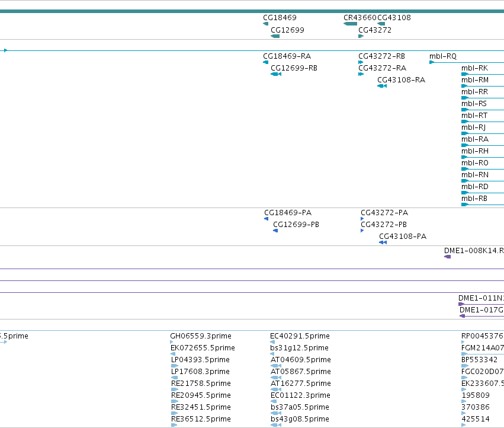
Task: Select the AT16277.5prime EST
Action: point(276,389)
